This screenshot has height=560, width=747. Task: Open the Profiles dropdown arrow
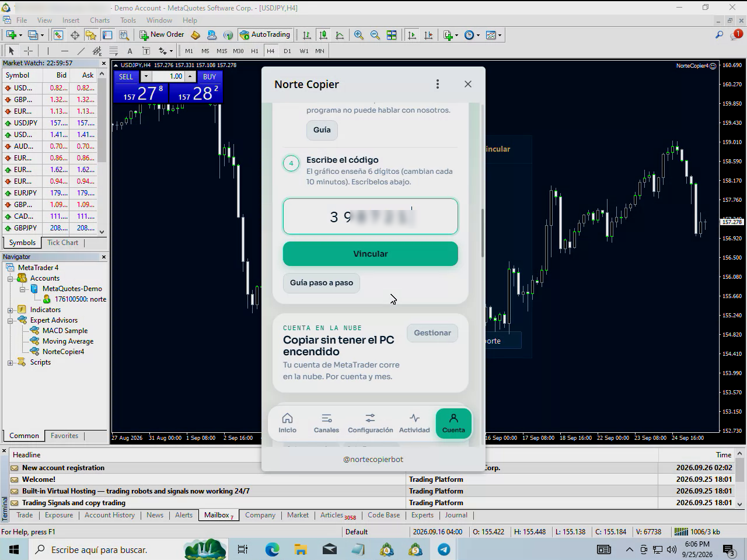pyautogui.click(x=42, y=35)
